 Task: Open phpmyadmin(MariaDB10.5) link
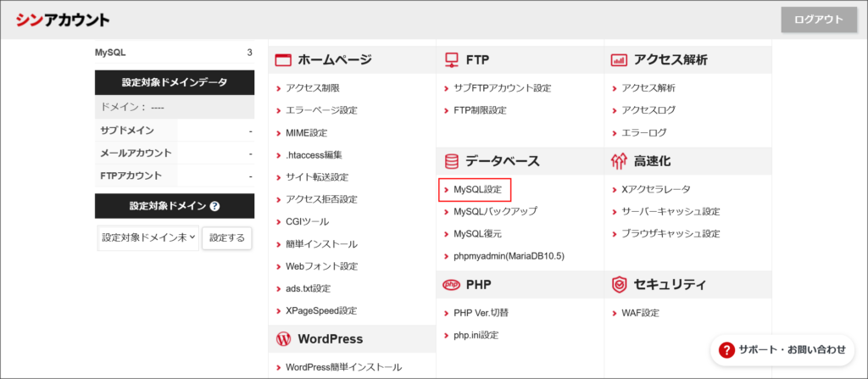pos(509,257)
